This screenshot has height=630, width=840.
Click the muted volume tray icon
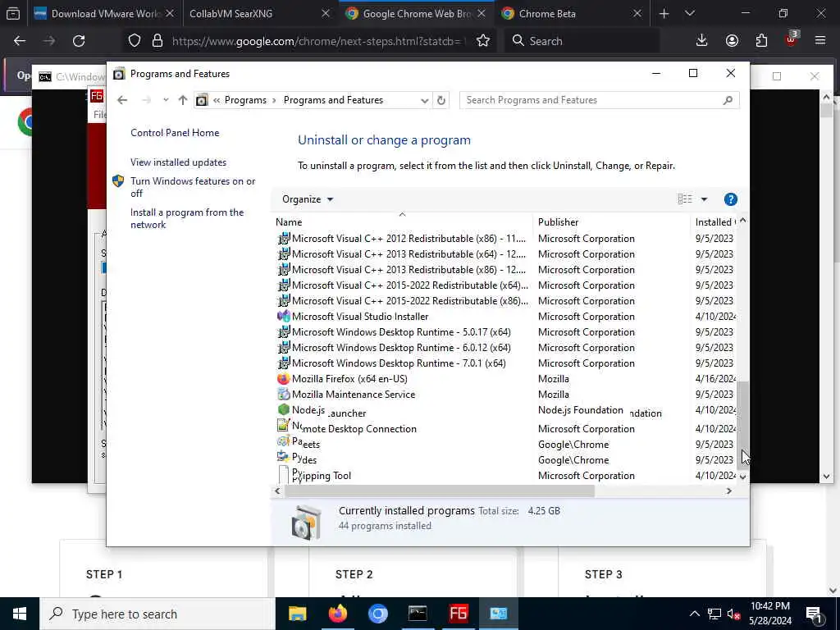[733, 614]
